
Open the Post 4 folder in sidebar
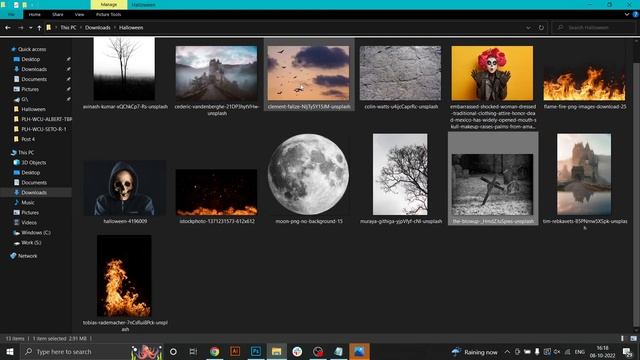28,139
